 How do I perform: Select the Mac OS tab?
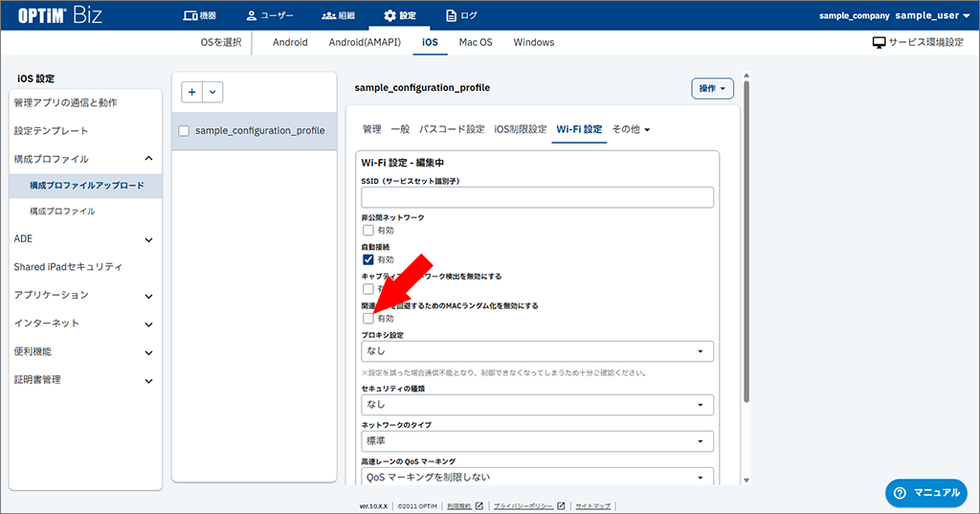pos(476,42)
